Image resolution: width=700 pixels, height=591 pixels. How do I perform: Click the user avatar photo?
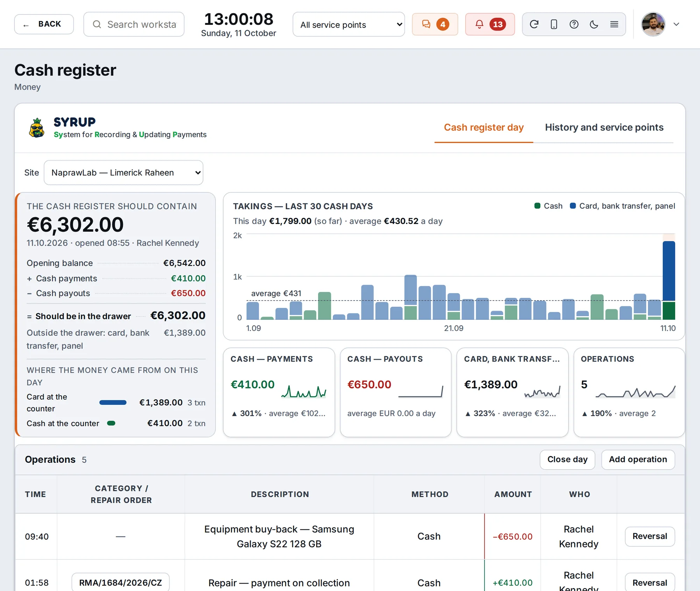coord(653,24)
